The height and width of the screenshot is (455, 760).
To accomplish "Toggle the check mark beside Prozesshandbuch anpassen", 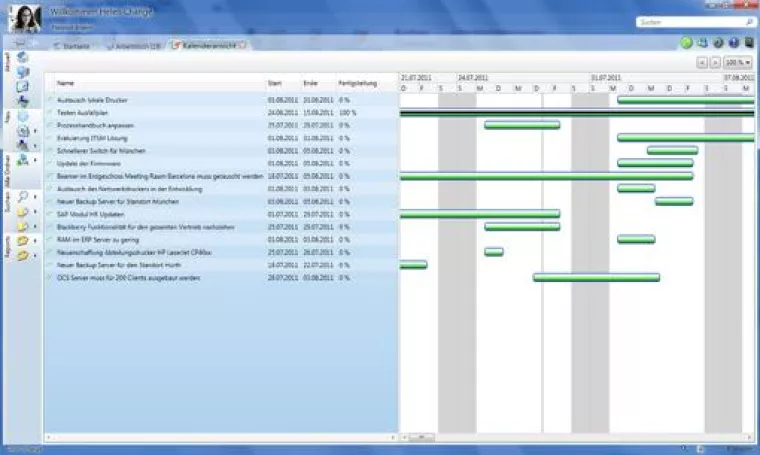I will 50,125.
